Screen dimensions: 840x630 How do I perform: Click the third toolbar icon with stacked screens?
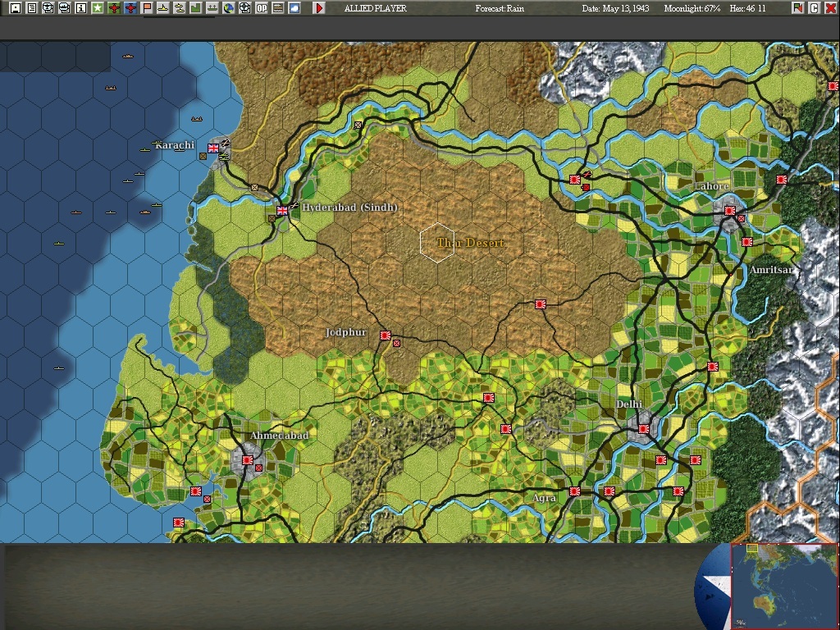(x=48, y=8)
